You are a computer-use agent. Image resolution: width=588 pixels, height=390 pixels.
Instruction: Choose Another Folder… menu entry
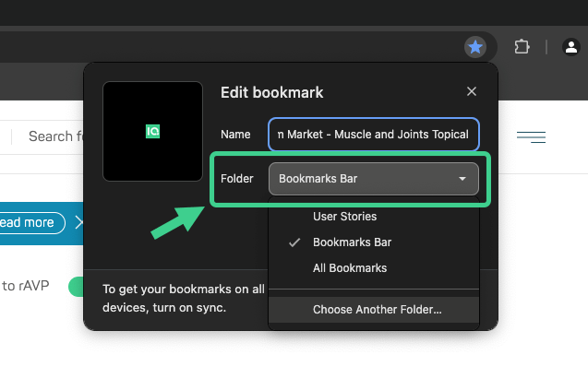pyautogui.click(x=374, y=310)
